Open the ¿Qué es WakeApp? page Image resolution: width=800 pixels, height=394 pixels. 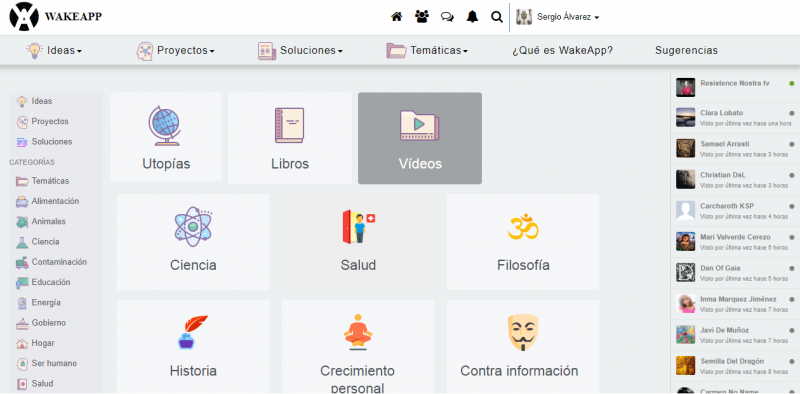click(x=562, y=51)
